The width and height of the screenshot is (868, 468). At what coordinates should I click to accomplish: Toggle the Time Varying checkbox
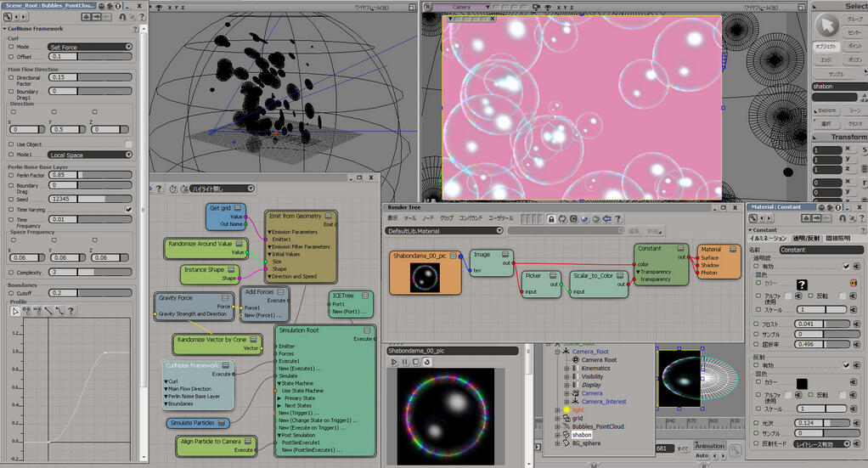click(x=128, y=209)
